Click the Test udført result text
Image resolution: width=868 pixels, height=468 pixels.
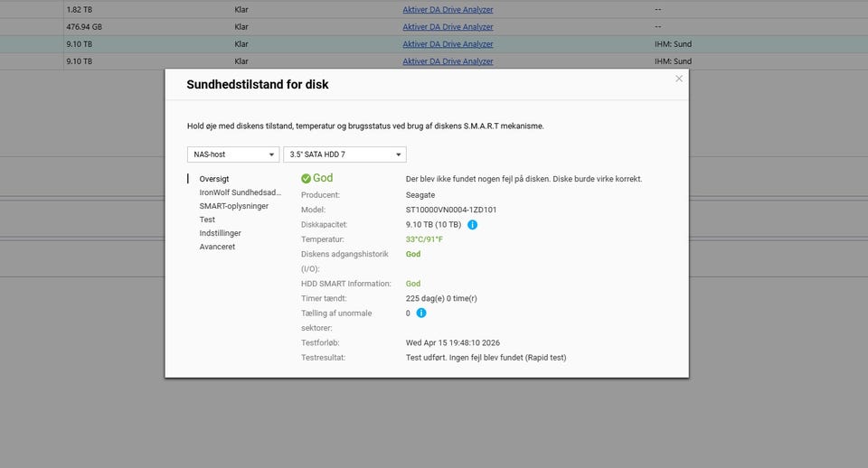(x=486, y=358)
